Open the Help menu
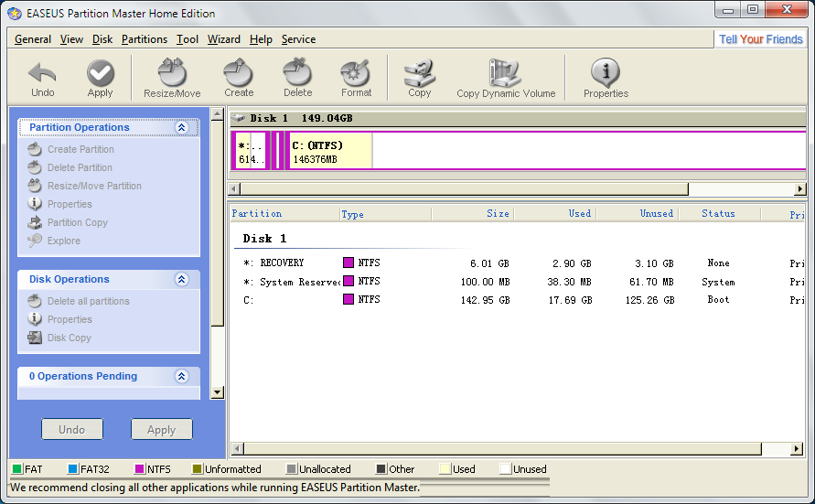This screenshot has width=815, height=504. (x=261, y=39)
